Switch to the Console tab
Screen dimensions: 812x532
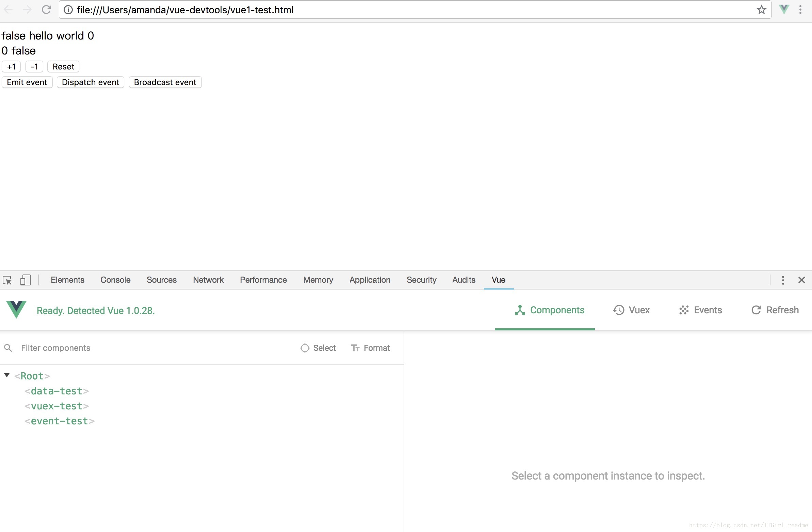(x=115, y=280)
